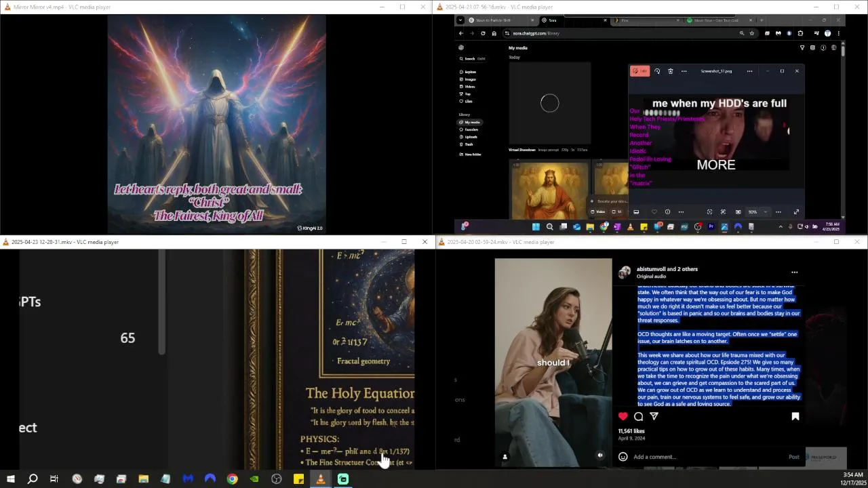Open taskbar Search magnifier

point(33,479)
